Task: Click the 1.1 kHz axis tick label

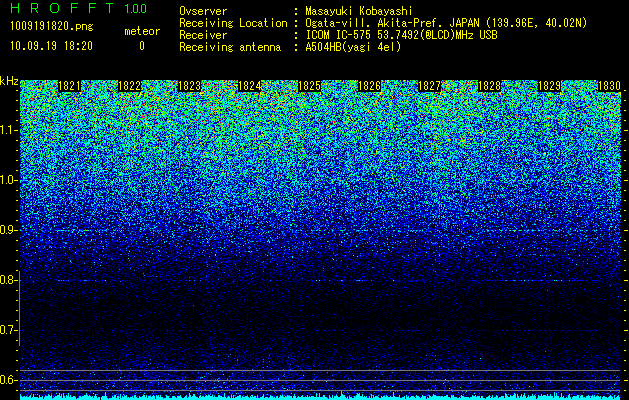Action: [x=8, y=130]
